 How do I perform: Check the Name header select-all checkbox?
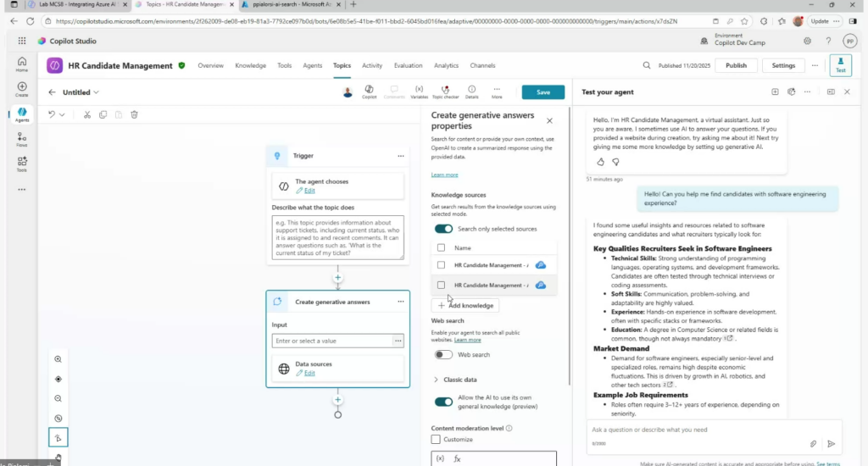pyautogui.click(x=441, y=248)
